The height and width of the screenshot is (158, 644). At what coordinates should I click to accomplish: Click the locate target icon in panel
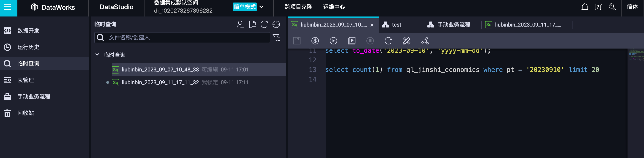coord(276,24)
